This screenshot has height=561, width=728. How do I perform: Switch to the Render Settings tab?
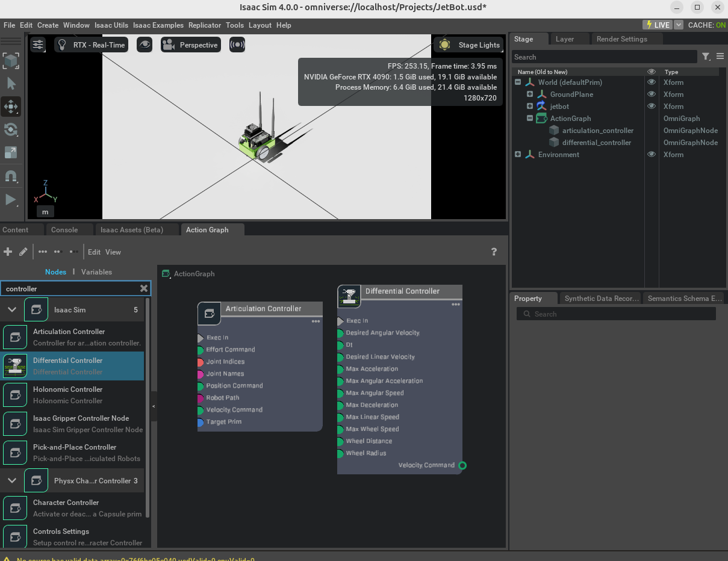622,39
